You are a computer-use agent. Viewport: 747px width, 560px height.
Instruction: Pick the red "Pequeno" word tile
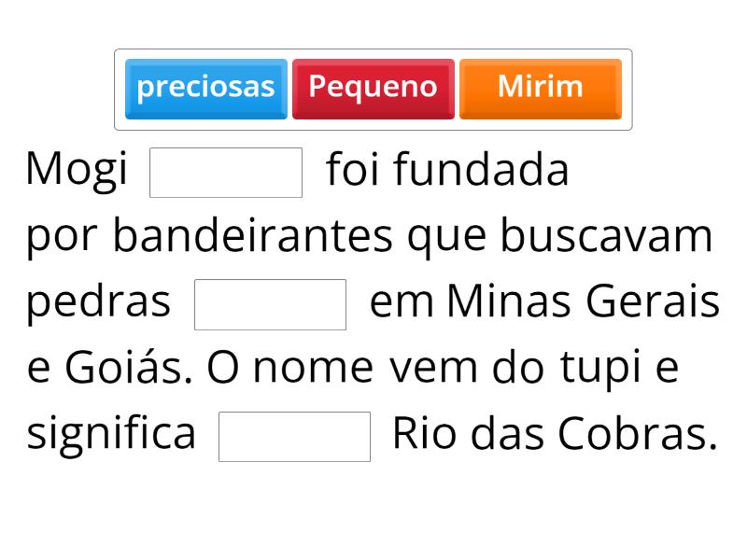(373, 88)
